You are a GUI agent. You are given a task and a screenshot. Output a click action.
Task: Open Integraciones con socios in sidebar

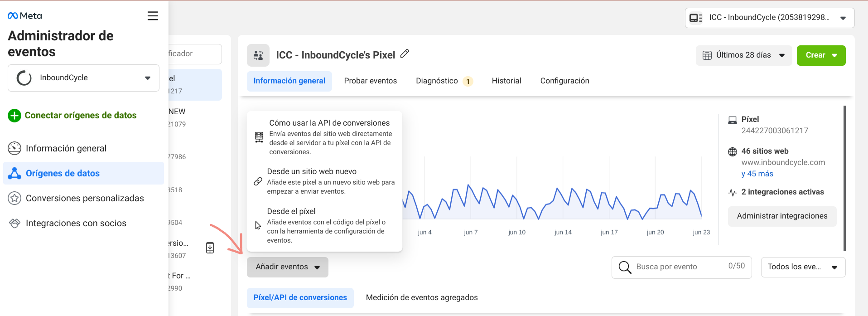click(x=83, y=223)
